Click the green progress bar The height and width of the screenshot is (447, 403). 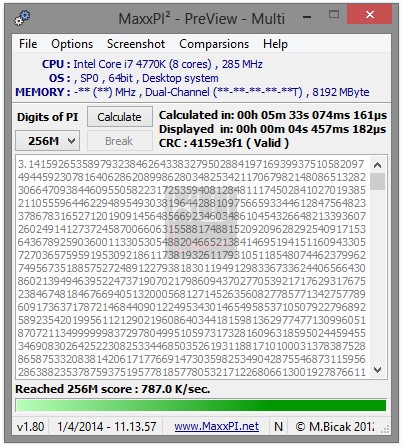pos(201,405)
